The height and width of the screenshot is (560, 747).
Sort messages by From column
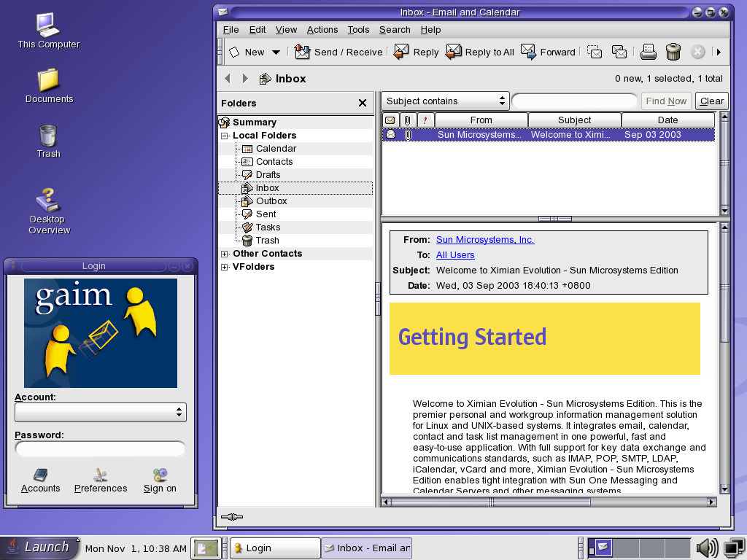(x=481, y=120)
